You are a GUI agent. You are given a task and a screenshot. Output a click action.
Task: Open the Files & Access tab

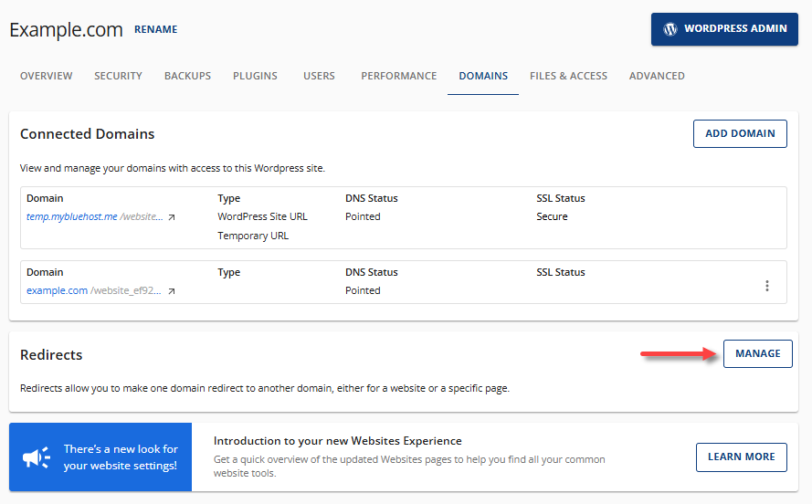point(568,76)
